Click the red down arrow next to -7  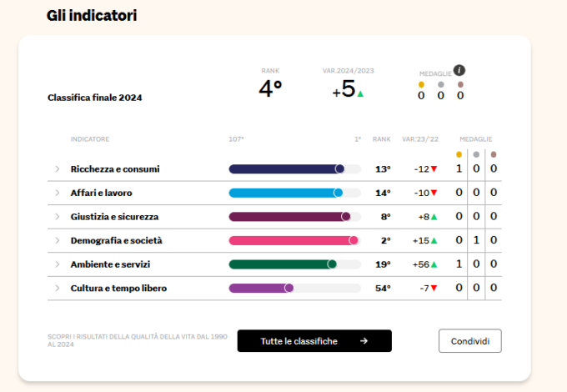click(434, 289)
